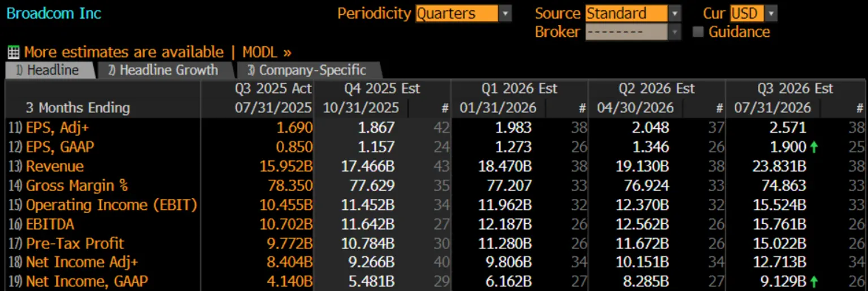Click the Broadcom Inc company name

point(54,14)
